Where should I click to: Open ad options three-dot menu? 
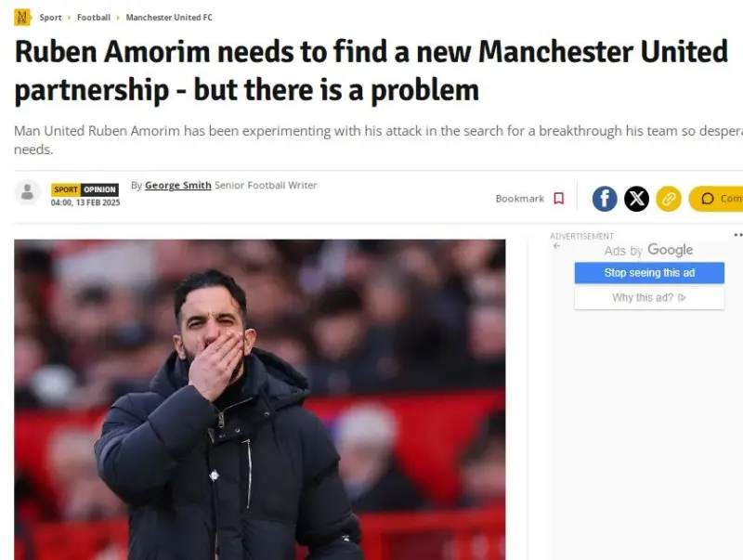tap(738, 235)
